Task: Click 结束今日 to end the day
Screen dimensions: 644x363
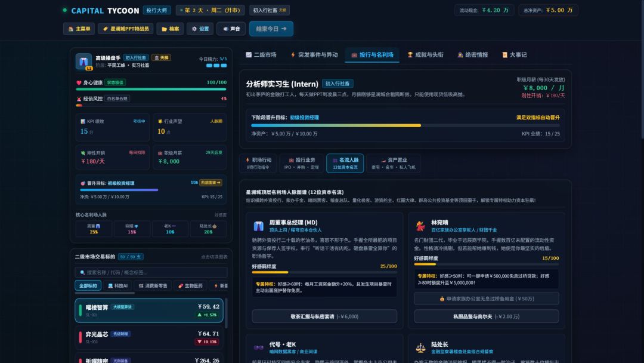Action: [x=271, y=29]
